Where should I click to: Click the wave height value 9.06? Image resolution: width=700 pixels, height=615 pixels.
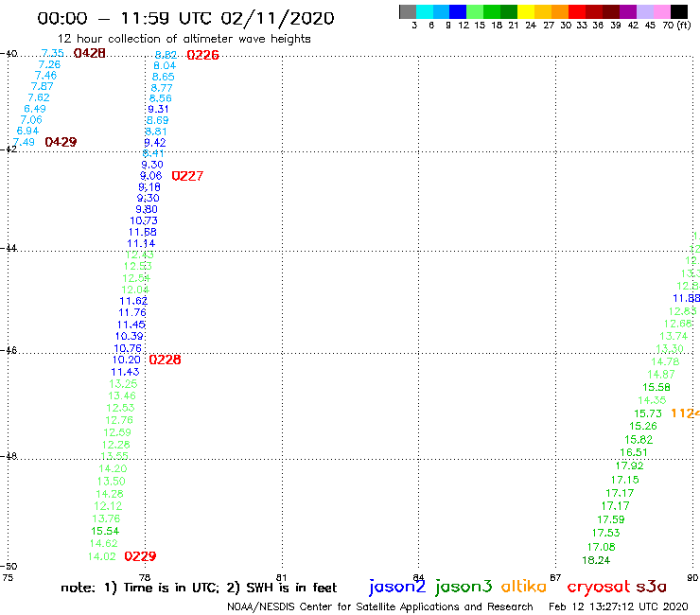click(151, 176)
